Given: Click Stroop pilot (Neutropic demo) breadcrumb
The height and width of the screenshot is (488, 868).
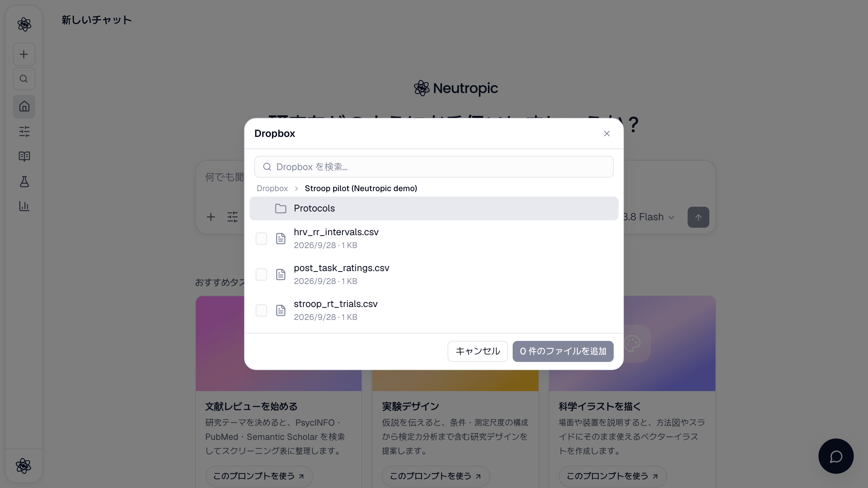Looking at the screenshot, I should [x=361, y=188].
